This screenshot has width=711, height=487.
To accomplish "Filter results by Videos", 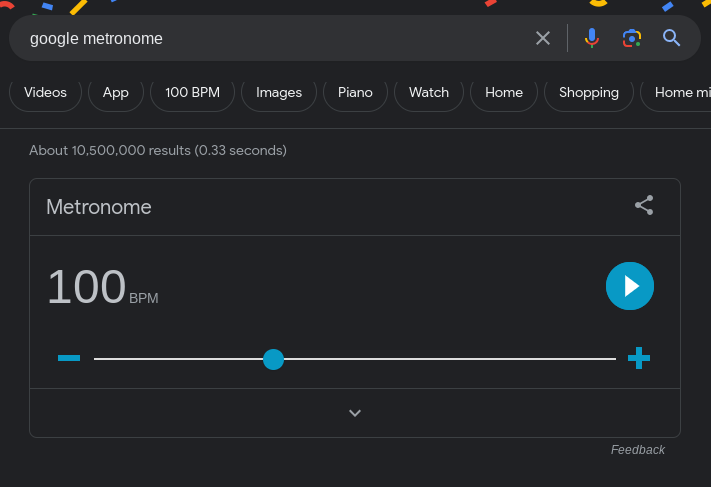I will [x=45, y=93].
